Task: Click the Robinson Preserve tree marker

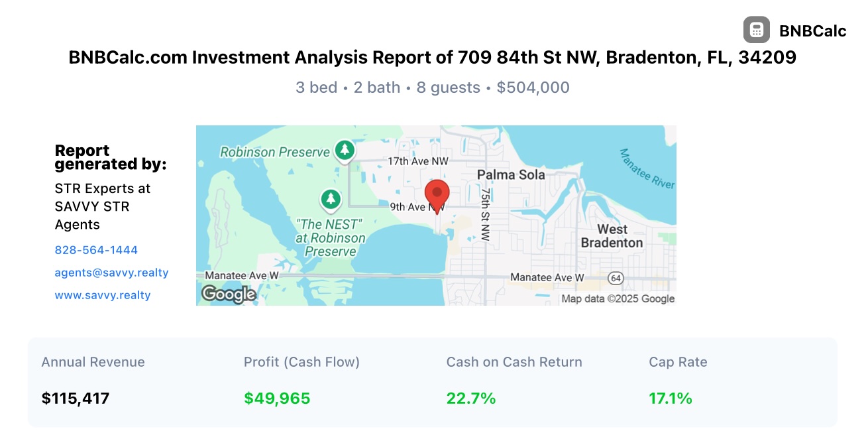Action: pos(345,151)
